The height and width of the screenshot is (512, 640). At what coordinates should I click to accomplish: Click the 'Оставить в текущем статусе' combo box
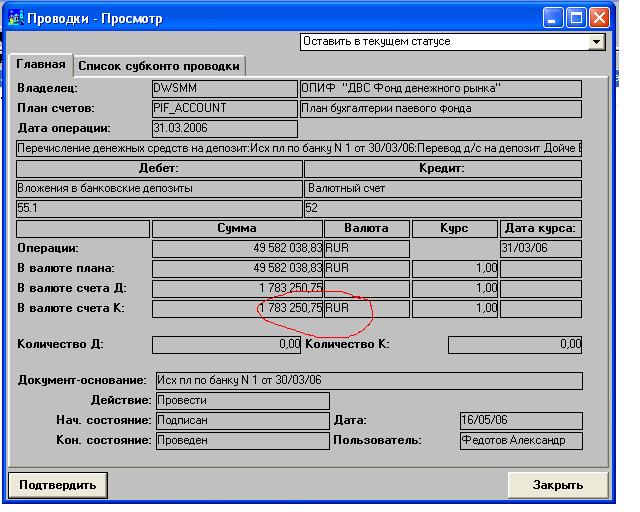tap(453, 42)
